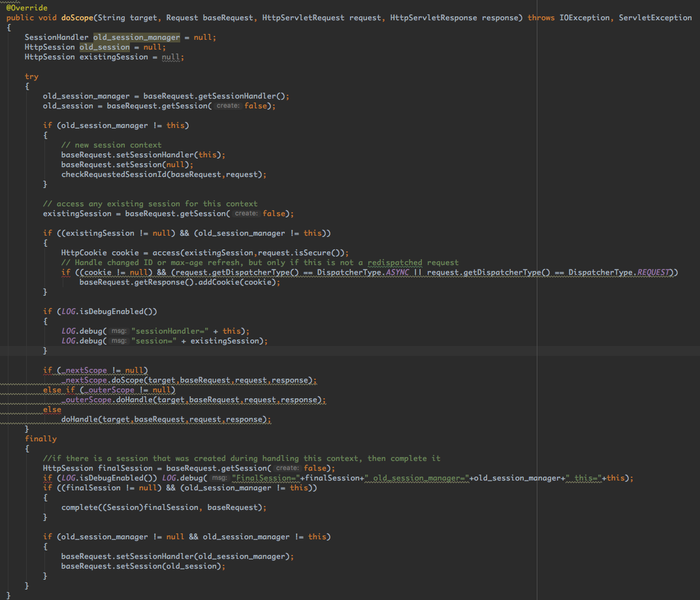Click the complete((Session)finalSession, baseRequest) call

[163, 507]
